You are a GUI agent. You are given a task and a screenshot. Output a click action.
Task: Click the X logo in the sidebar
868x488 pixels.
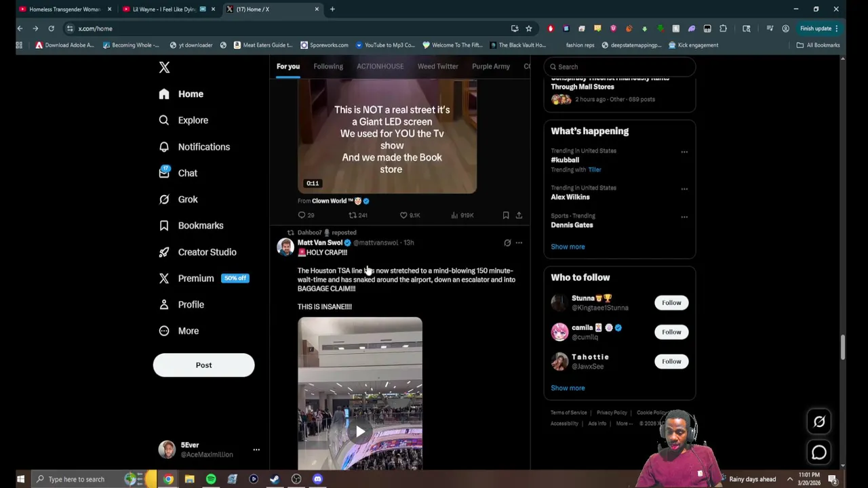tap(164, 67)
